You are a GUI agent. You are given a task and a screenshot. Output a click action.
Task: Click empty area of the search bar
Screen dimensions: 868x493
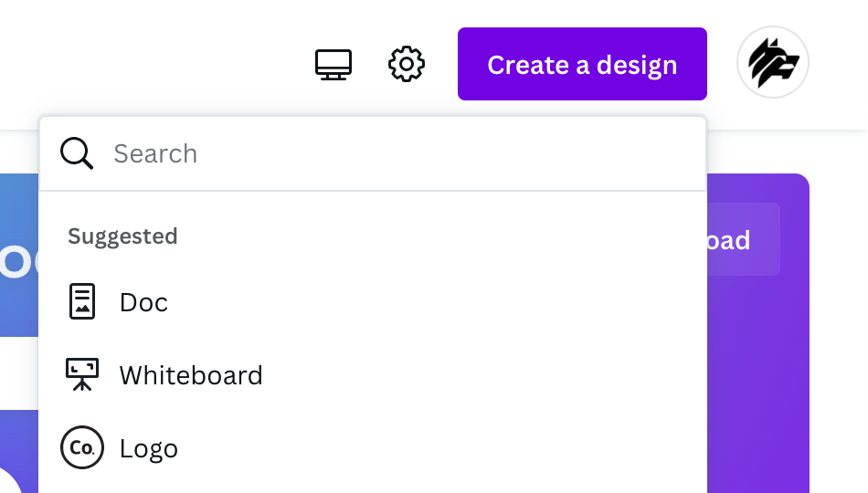coord(443,153)
